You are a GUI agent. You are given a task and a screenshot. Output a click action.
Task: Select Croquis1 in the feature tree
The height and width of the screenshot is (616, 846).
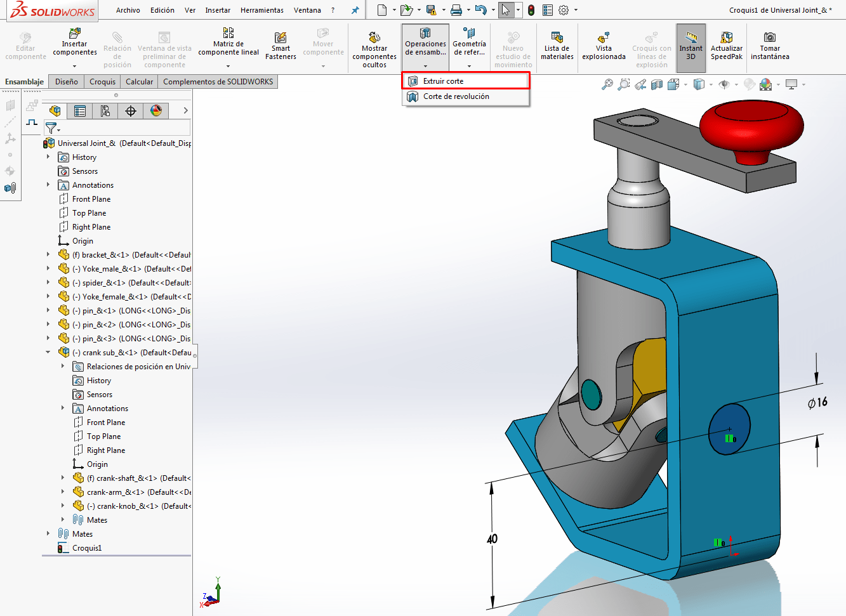[x=87, y=548]
